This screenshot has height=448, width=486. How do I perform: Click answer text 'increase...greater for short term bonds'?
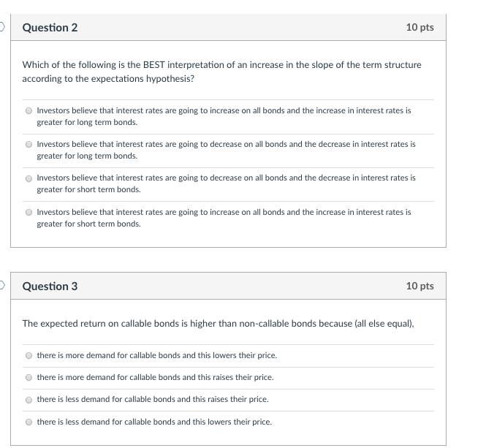[x=224, y=218]
